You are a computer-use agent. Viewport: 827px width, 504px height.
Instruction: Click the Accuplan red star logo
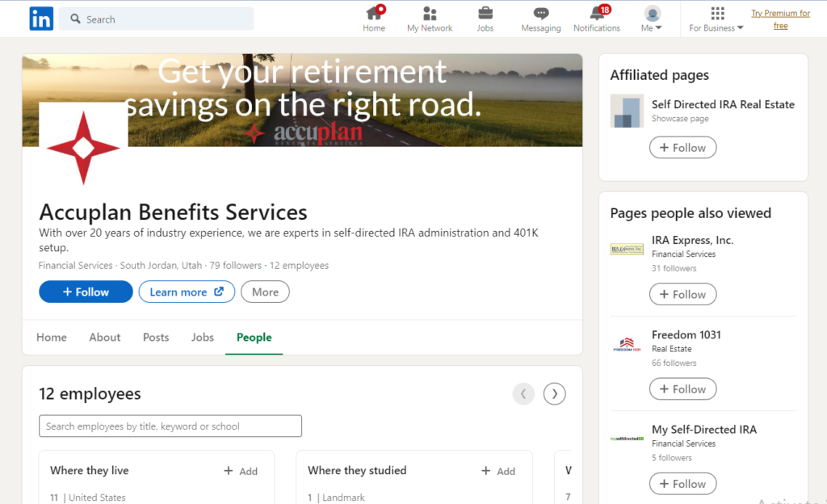pos(83,148)
